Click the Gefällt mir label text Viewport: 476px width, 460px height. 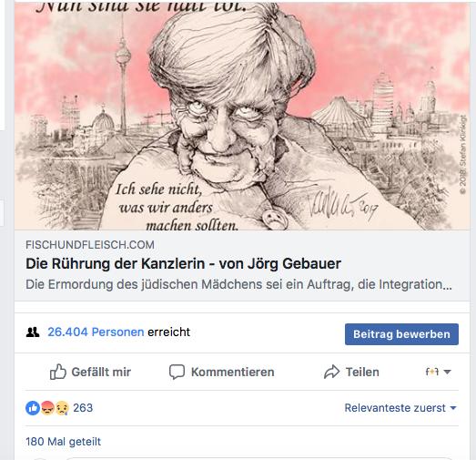[x=101, y=372]
